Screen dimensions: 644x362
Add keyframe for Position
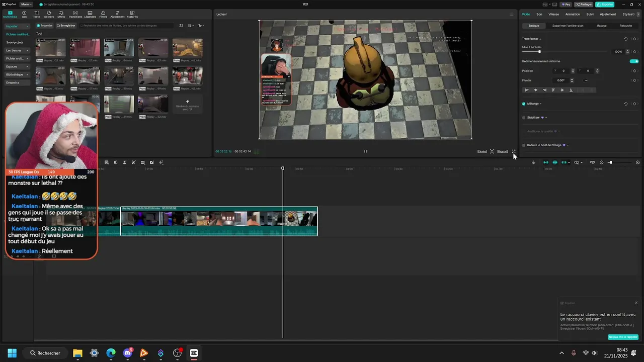[634, 71]
